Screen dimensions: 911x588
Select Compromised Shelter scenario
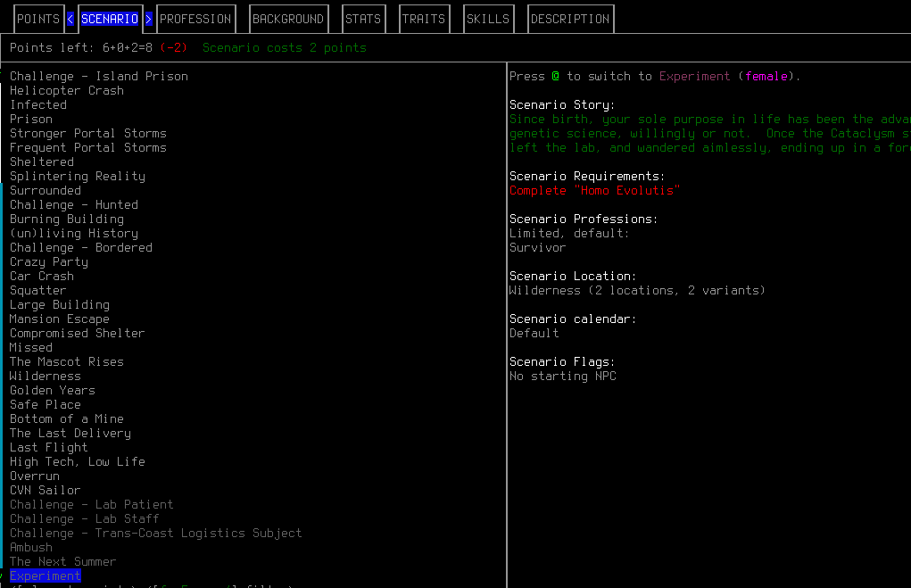78,333
